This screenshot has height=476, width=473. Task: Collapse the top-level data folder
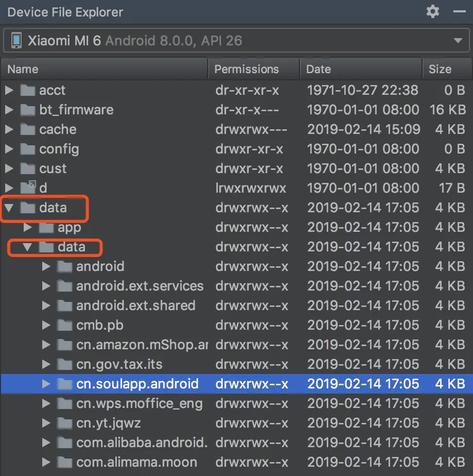point(9,208)
